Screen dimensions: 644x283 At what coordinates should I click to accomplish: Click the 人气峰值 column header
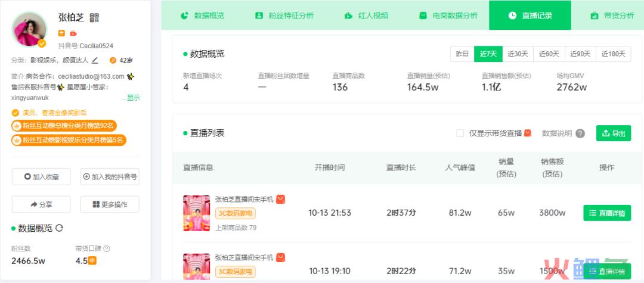pos(460,167)
